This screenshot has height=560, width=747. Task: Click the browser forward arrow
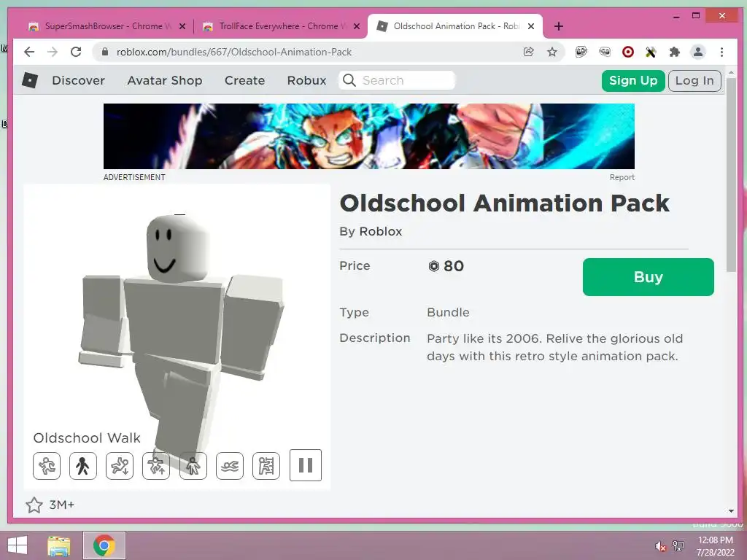pyautogui.click(x=53, y=52)
